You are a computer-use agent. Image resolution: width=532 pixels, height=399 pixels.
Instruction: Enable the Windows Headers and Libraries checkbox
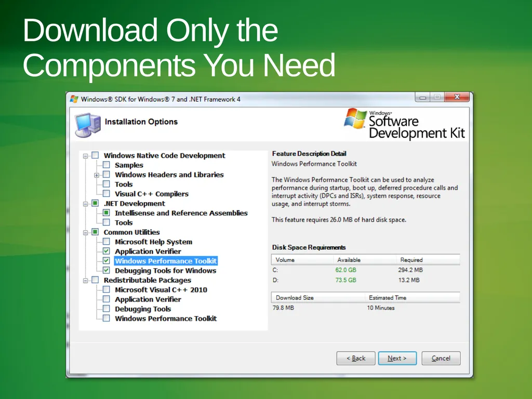coord(107,175)
